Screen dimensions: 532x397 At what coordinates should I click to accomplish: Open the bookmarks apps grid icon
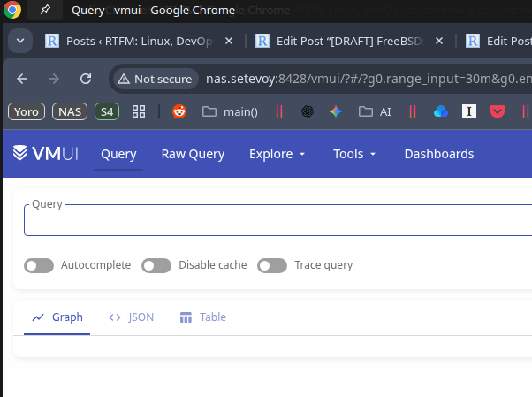click(139, 111)
